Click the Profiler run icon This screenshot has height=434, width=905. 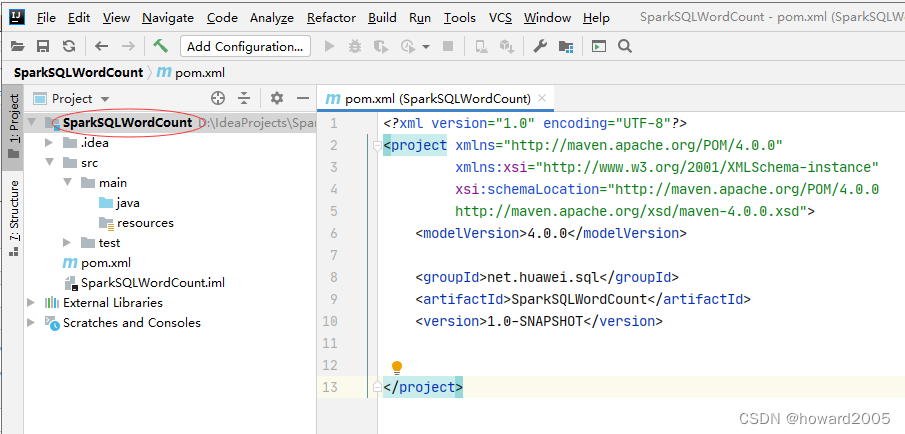coord(408,46)
